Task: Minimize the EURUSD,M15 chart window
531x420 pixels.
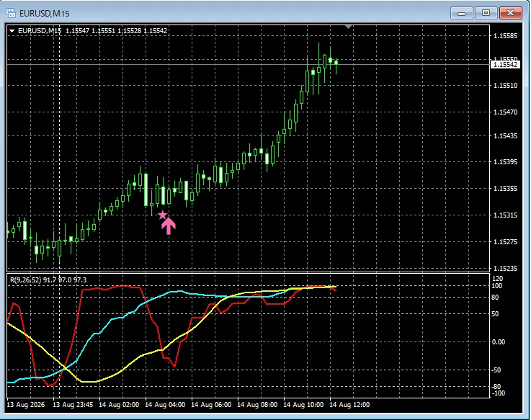Action: tap(461, 13)
